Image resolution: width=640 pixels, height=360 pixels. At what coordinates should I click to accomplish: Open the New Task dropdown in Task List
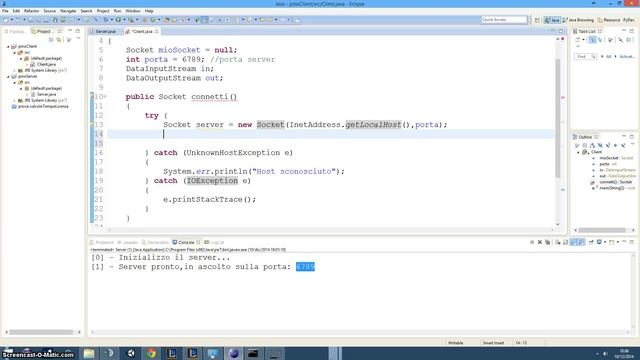pos(583,40)
